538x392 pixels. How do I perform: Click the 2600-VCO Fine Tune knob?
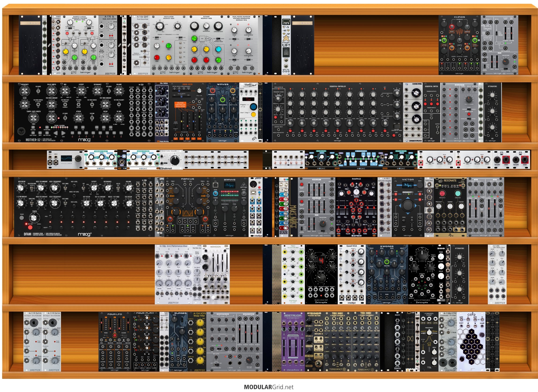pos(199,91)
